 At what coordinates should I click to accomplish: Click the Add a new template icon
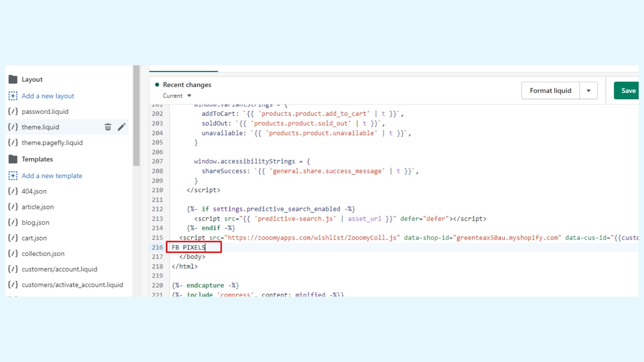[x=12, y=176]
